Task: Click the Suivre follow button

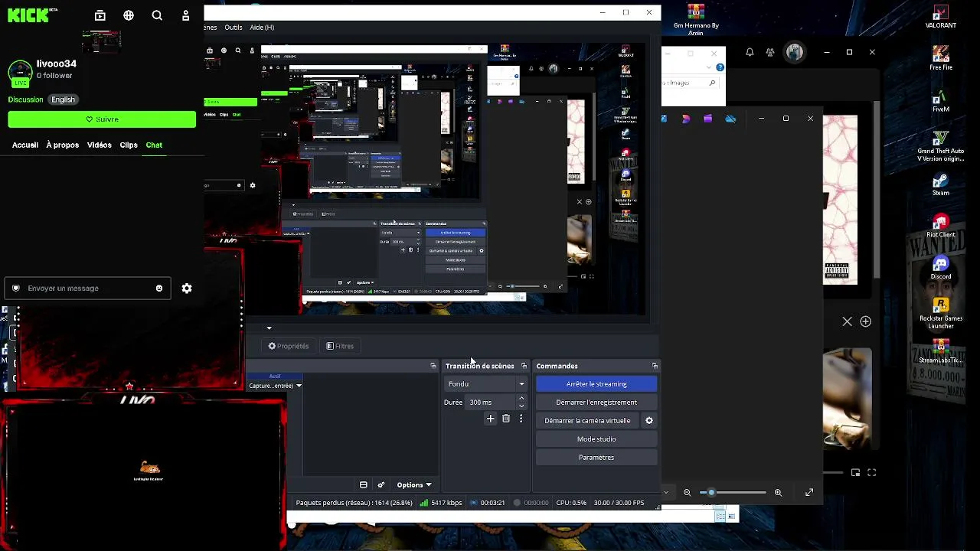Action: pos(102,119)
